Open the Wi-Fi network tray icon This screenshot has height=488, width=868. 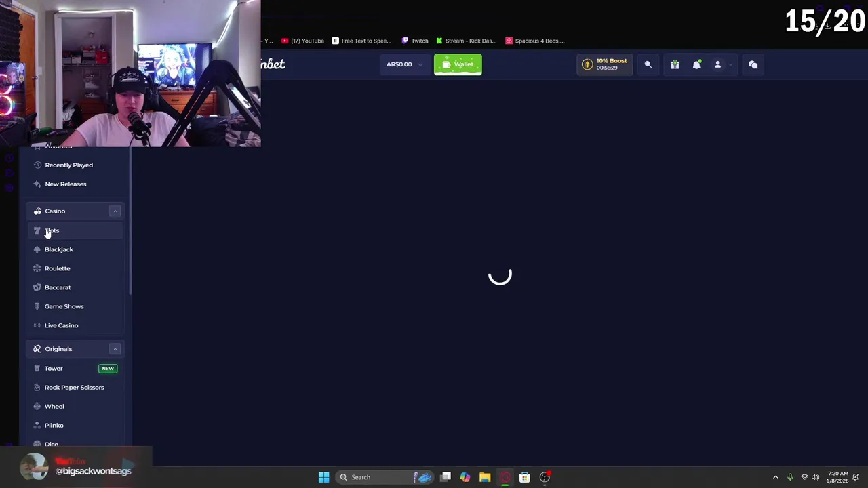coord(804,477)
